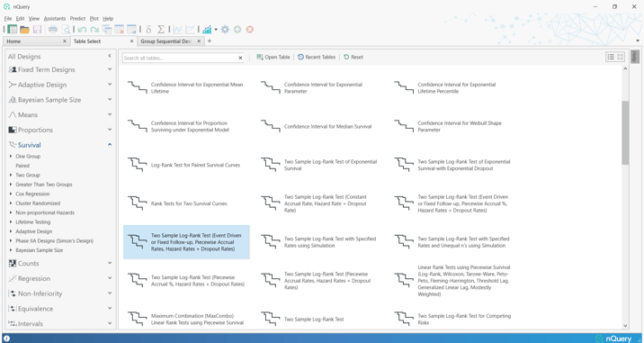Select Maximum Combination (MaxCombo) table
Image resolution: width=644 pixels, height=343 pixels.
click(186, 320)
